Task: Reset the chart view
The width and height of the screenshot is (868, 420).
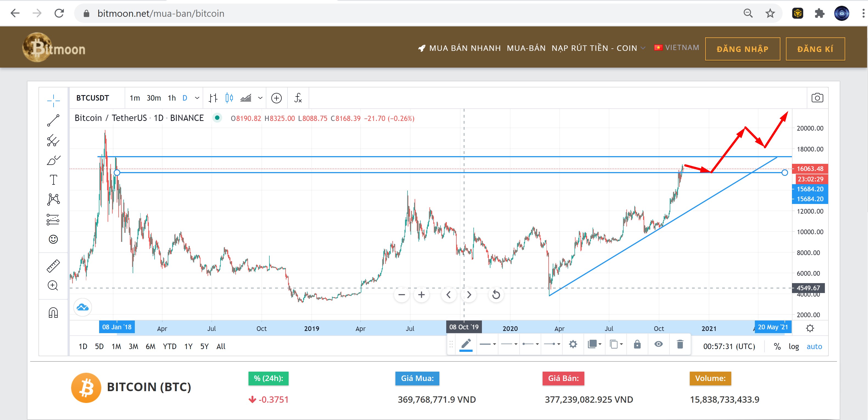Action: click(496, 294)
